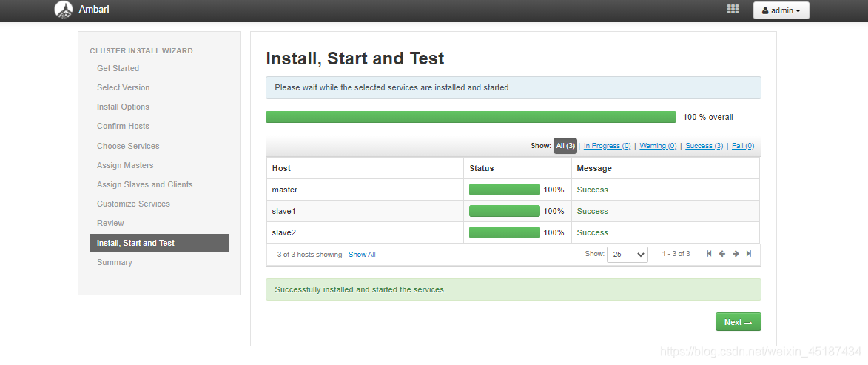Image resolution: width=868 pixels, height=365 pixels.
Task: Select Confirm Hosts wizard step
Action: pos(123,127)
